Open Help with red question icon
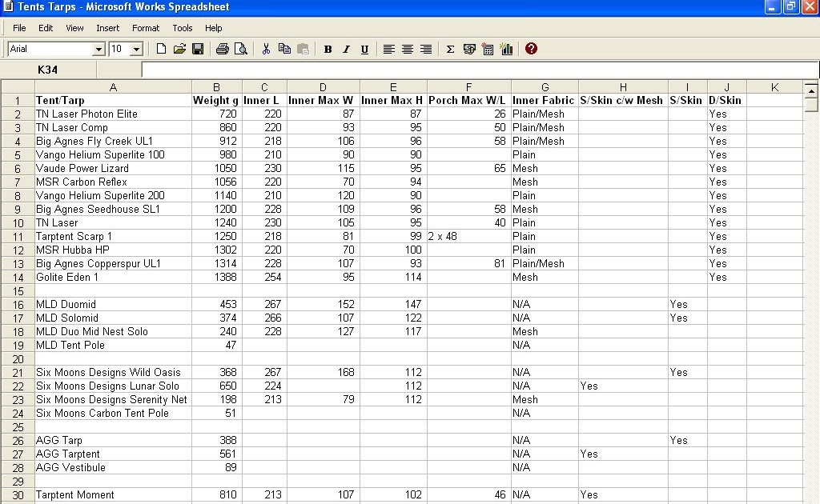This screenshot has width=820, height=504. (x=532, y=49)
